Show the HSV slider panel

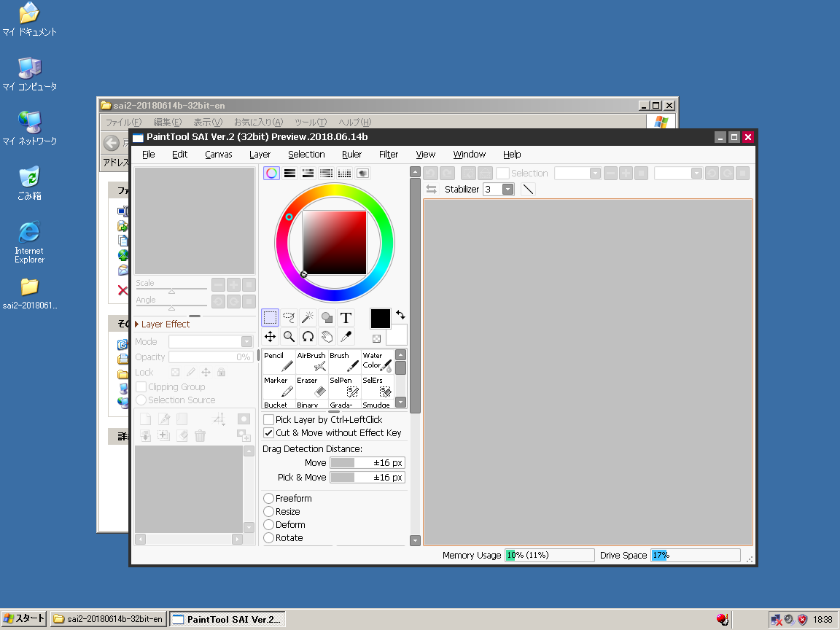pos(308,173)
